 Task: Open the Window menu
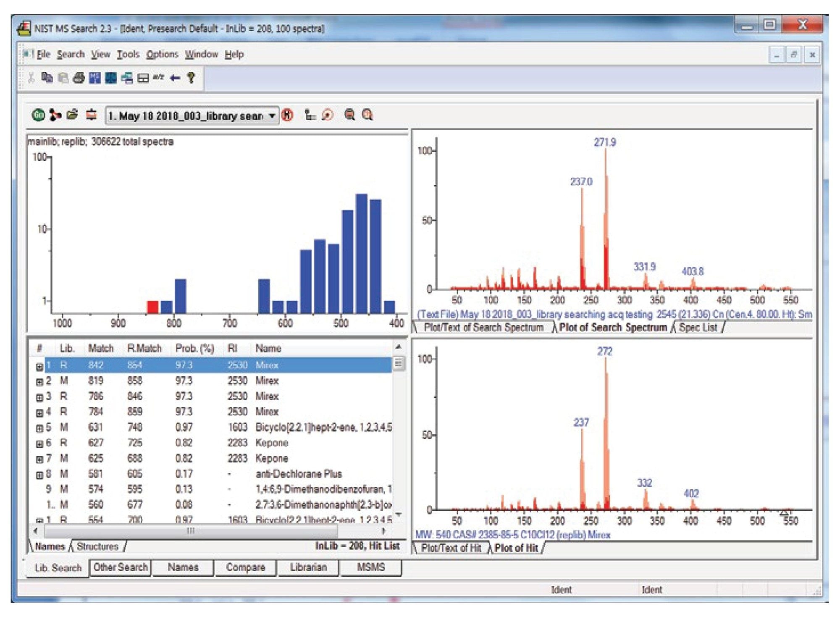[202, 54]
